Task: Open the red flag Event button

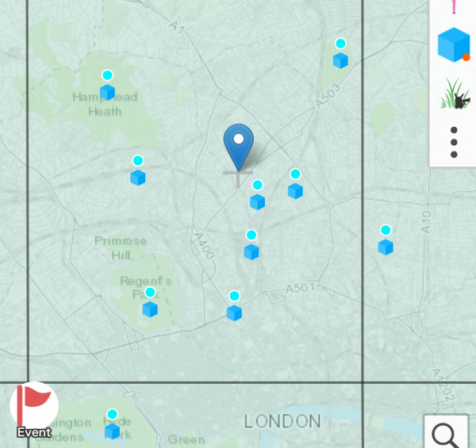Action: [x=34, y=408]
